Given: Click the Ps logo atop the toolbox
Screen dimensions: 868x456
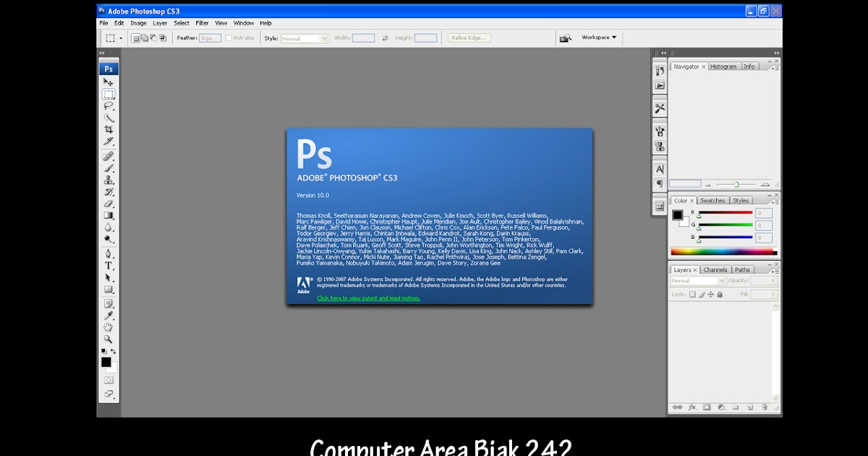Looking at the screenshot, I should (x=109, y=69).
